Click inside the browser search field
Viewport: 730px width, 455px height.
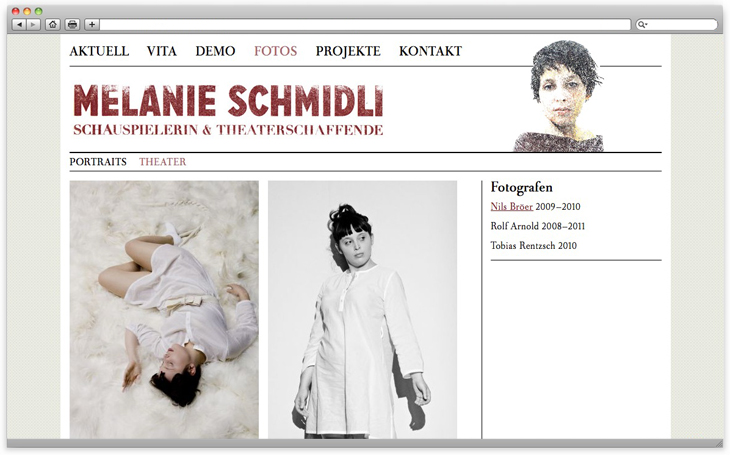(677, 24)
